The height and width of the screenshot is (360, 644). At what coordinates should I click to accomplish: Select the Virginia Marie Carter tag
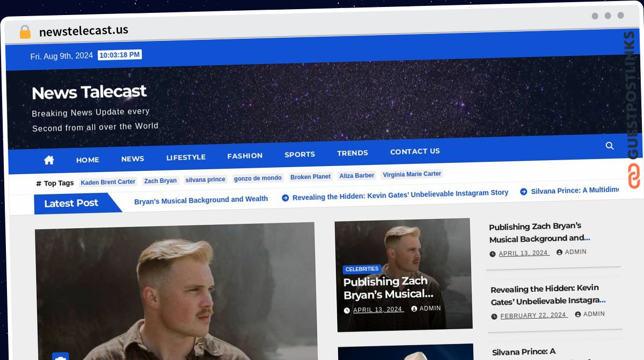(x=412, y=174)
